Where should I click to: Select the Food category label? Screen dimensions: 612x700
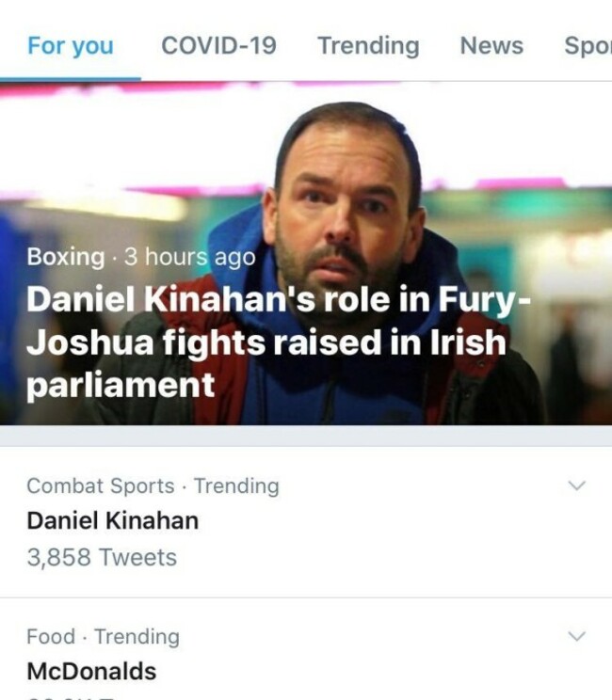click(x=50, y=637)
